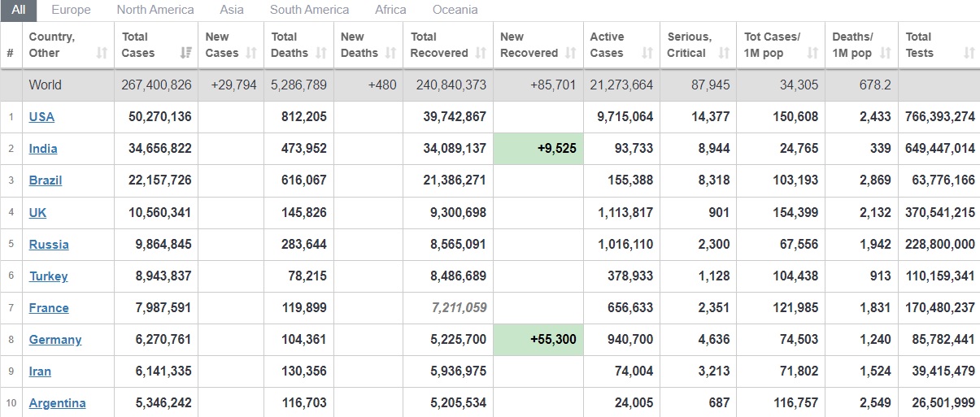Sort by Total Cases arrows icon
This screenshot has width=980, height=417.
pos(185,53)
